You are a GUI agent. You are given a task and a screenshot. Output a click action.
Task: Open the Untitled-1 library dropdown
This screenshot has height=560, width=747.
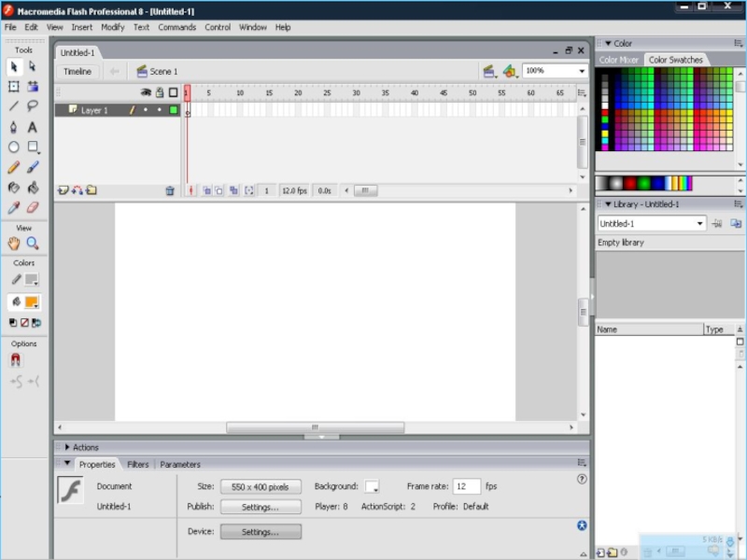coord(699,223)
